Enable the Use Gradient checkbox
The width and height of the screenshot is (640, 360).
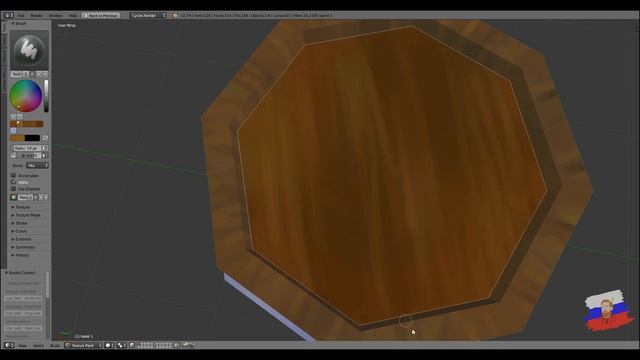click(13, 189)
